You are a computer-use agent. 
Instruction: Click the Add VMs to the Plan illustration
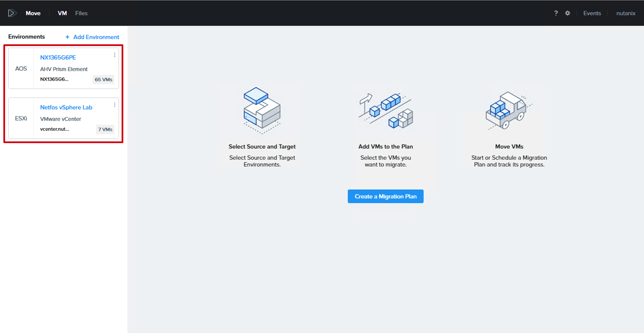[x=386, y=110]
